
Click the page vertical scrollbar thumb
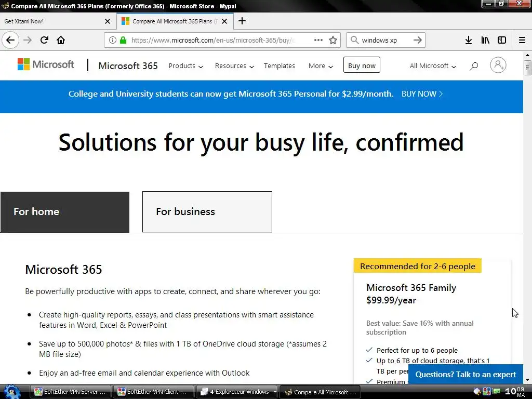[x=527, y=67]
